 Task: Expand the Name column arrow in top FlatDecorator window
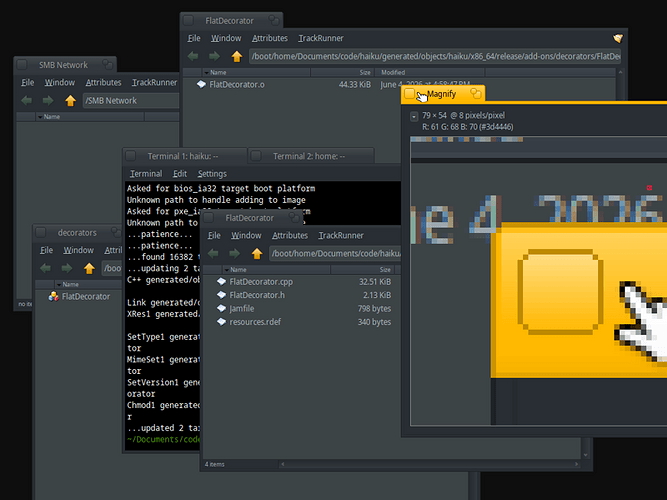(206, 73)
